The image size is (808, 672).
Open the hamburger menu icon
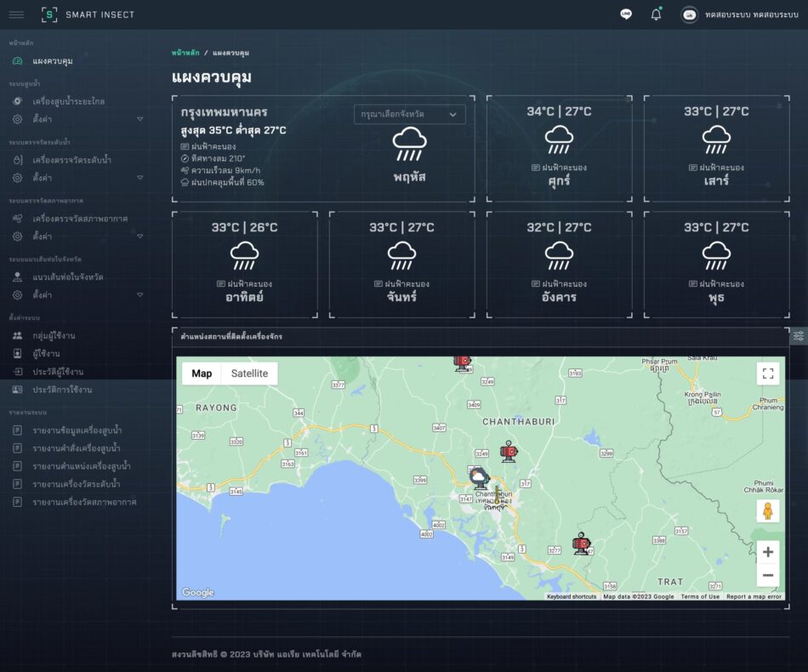click(16, 14)
